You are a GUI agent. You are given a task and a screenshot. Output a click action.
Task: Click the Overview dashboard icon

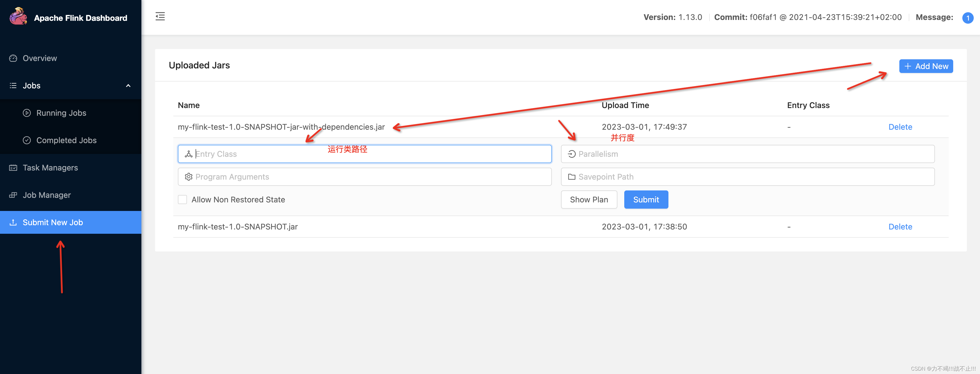coord(13,58)
